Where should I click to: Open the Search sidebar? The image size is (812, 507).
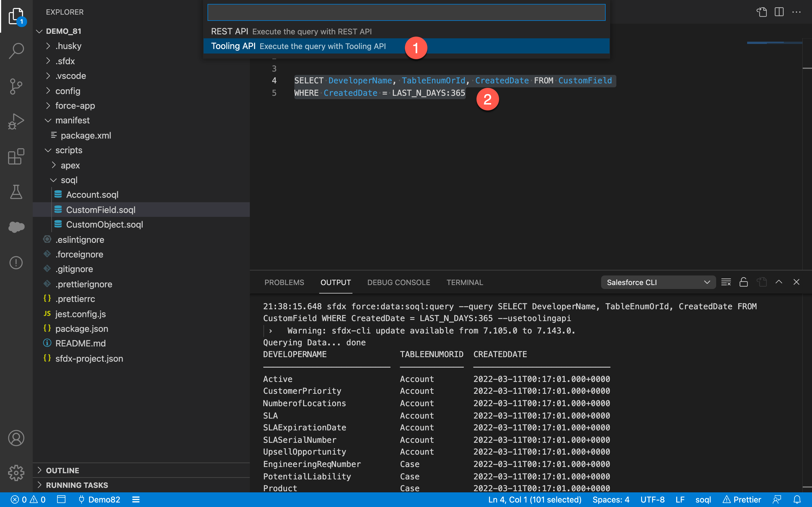16,51
